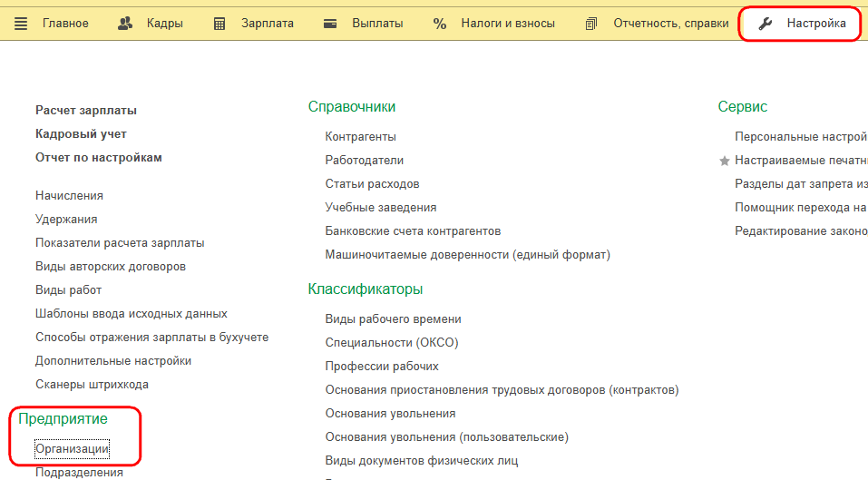Open Способы отражения зарплаты в бухучете
868x480 pixels.
pyautogui.click(x=151, y=338)
